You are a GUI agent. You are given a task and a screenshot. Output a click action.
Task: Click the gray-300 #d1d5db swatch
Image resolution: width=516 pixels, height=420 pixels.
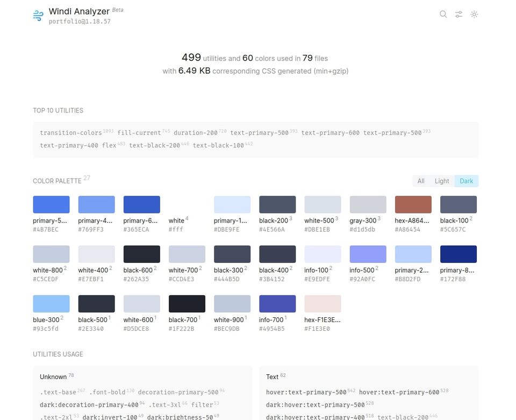368,204
